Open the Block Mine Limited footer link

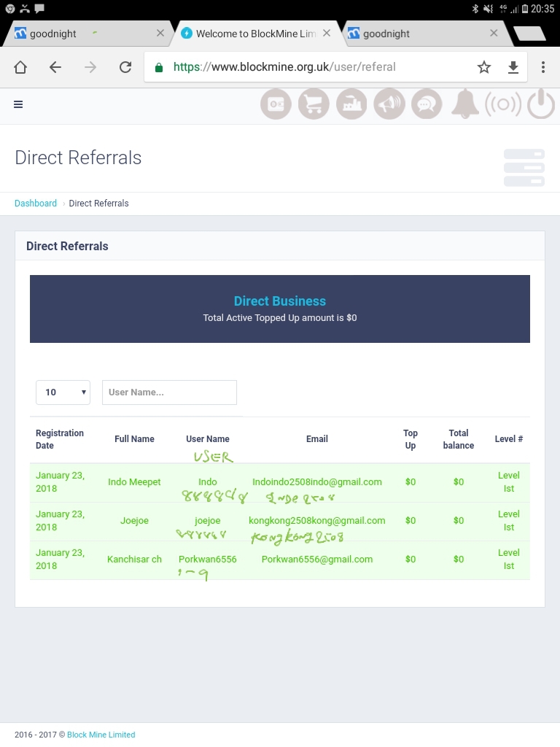[x=101, y=735]
